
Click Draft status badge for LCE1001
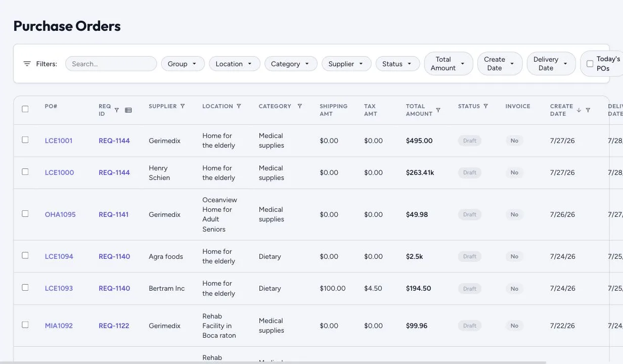[470, 141]
